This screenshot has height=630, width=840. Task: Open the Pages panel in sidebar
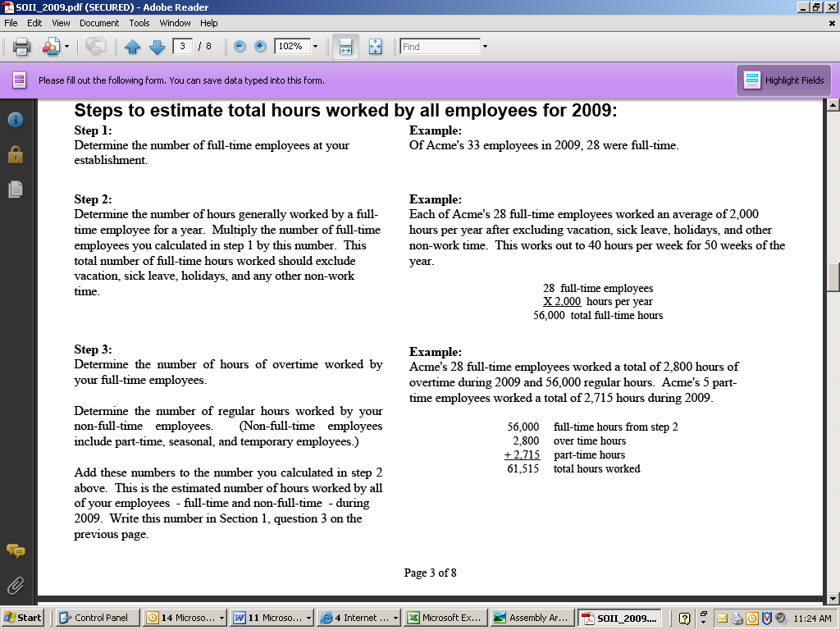[15, 189]
